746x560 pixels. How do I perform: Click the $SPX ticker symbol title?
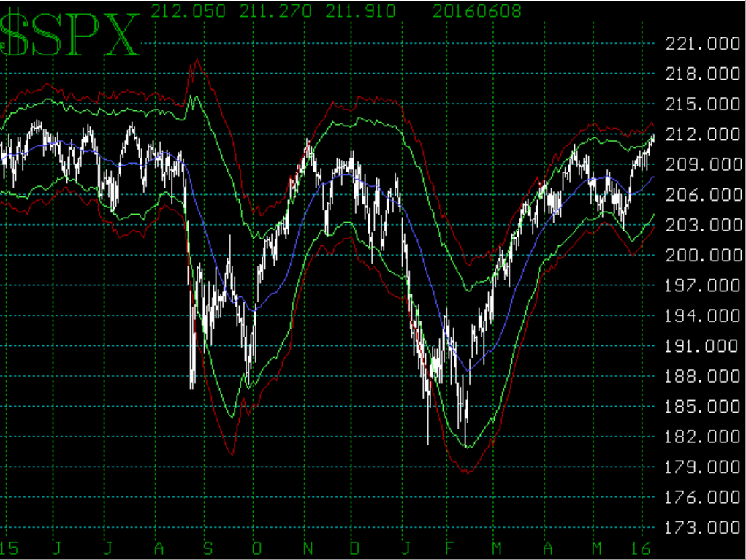coord(70,36)
